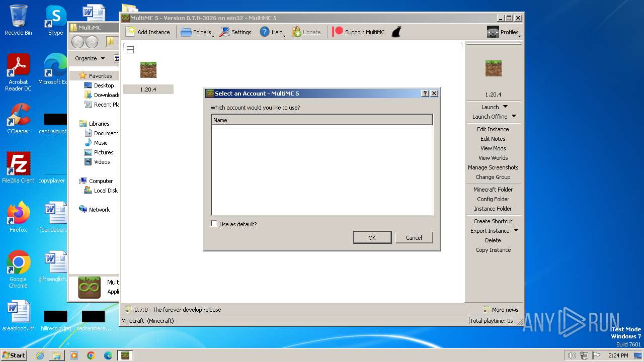
Task: Open MultiMC Settings from toolbar
Action: tap(235, 32)
